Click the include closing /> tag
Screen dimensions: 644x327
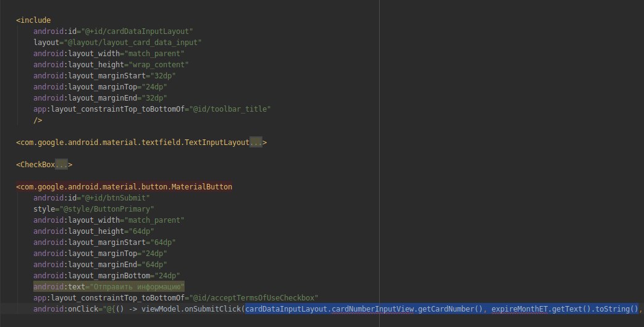(38, 120)
